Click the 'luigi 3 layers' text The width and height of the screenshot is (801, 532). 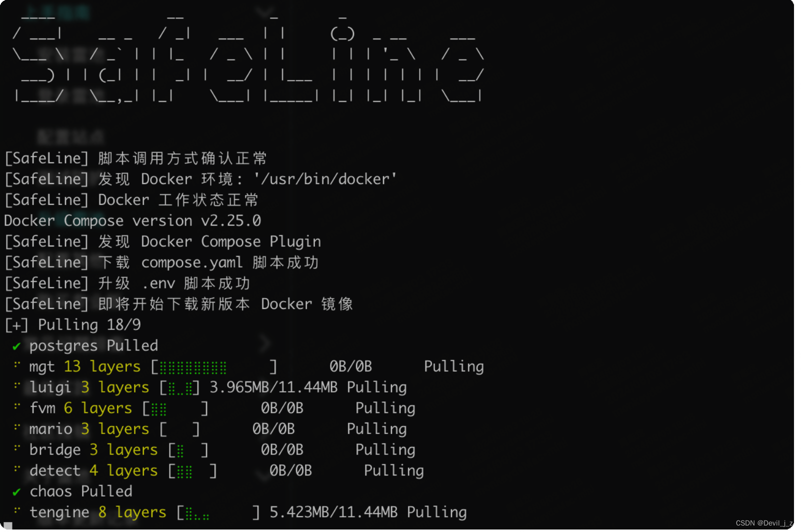(x=89, y=387)
